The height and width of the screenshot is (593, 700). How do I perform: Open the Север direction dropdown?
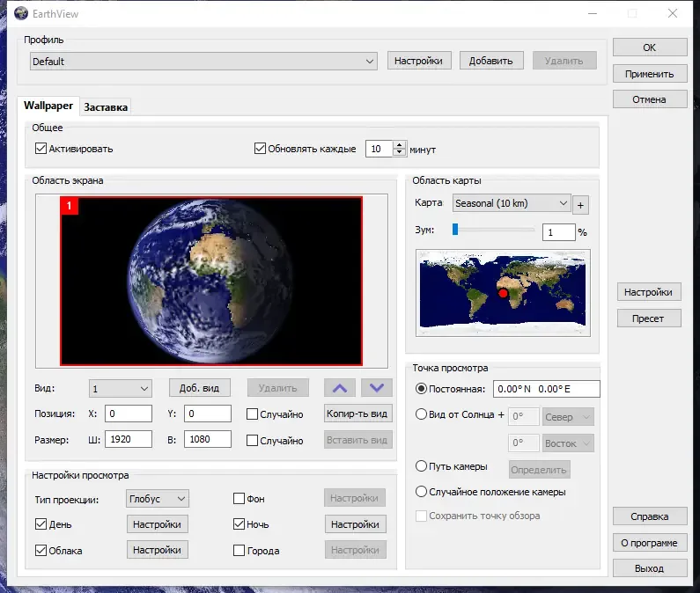[x=568, y=417]
